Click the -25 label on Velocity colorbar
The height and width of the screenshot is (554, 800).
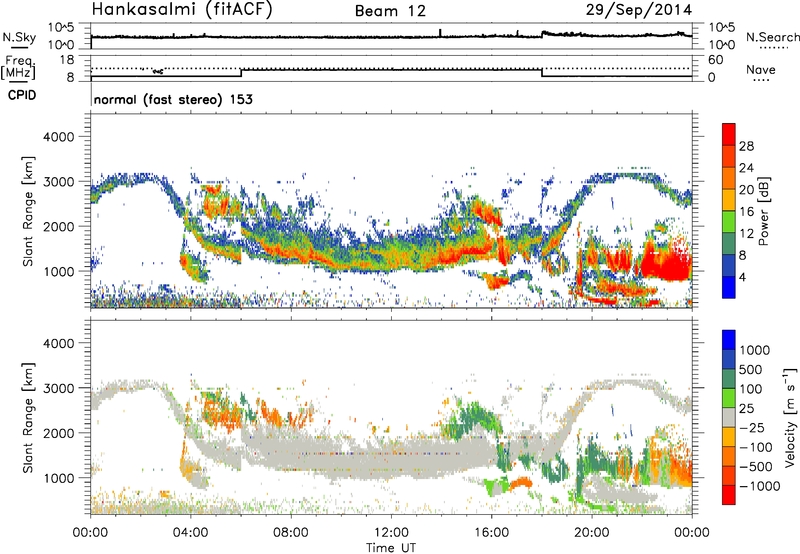(x=752, y=427)
